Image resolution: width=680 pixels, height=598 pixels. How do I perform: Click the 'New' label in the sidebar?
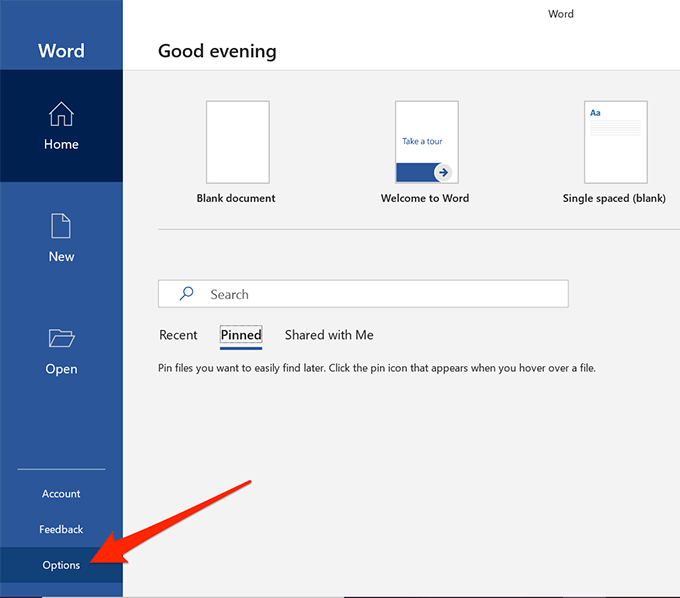61,257
